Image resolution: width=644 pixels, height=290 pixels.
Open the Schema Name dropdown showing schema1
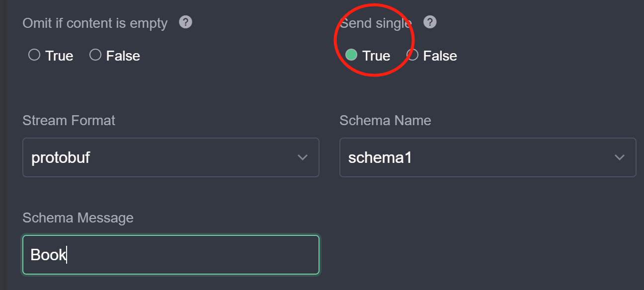click(487, 157)
